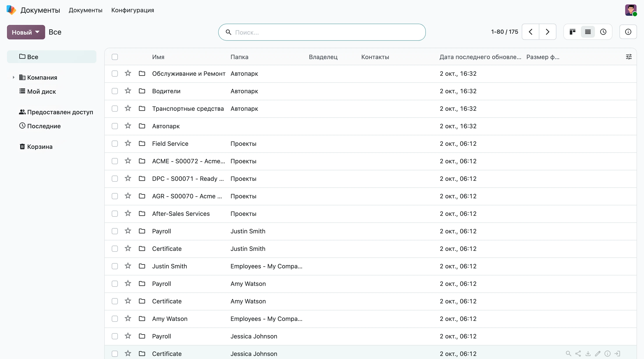Open the Документы app logo
Screen dimensions: 644x359
click(x=11, y=10)
